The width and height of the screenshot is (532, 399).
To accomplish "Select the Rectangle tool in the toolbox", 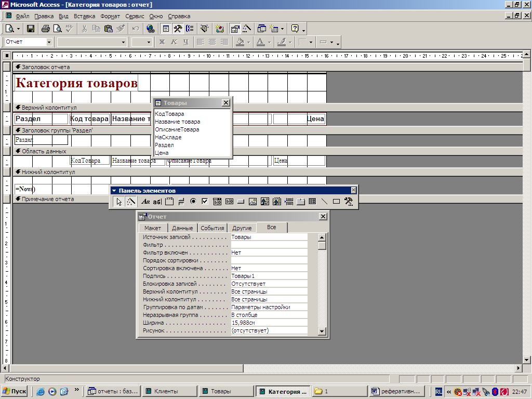I will [336, 202].
